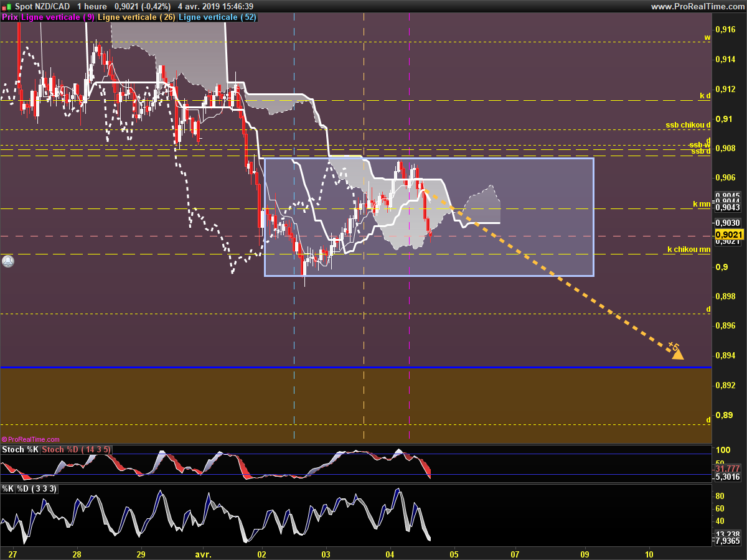Select the Prix indicator label

tap(9, 17)
